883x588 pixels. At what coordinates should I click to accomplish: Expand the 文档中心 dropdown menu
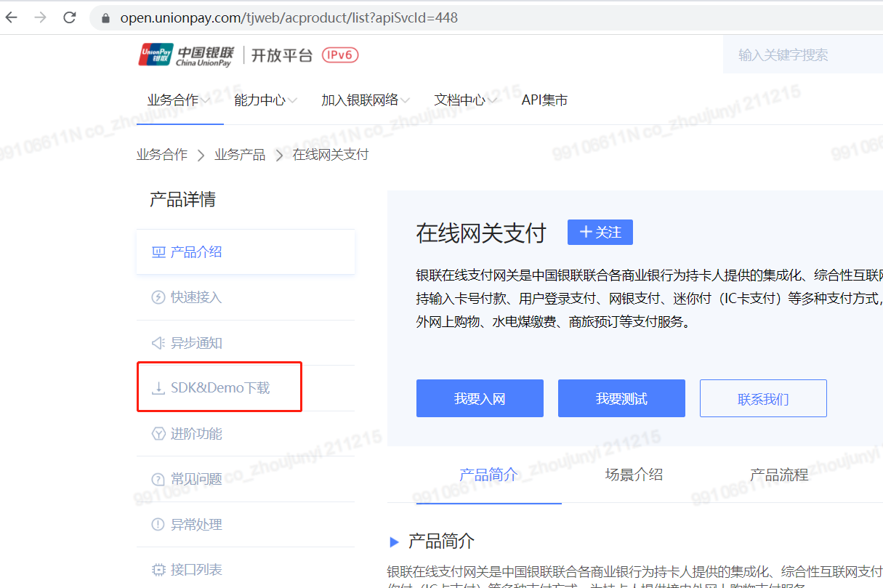point(466,100)
